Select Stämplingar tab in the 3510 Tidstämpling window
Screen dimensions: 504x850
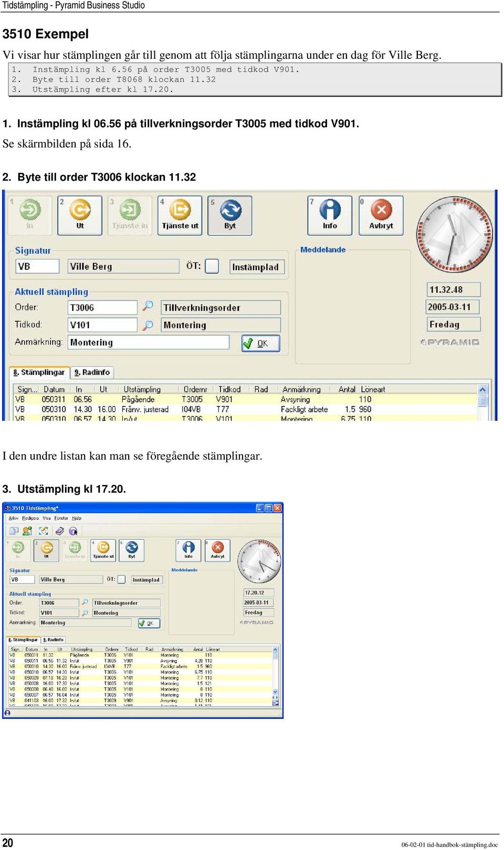[x=23, y=640]
